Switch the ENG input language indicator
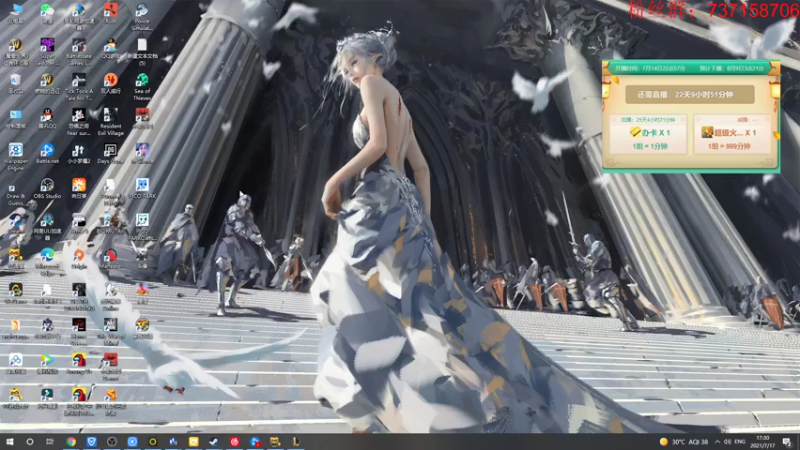800x450 pixels. [740, 441]
